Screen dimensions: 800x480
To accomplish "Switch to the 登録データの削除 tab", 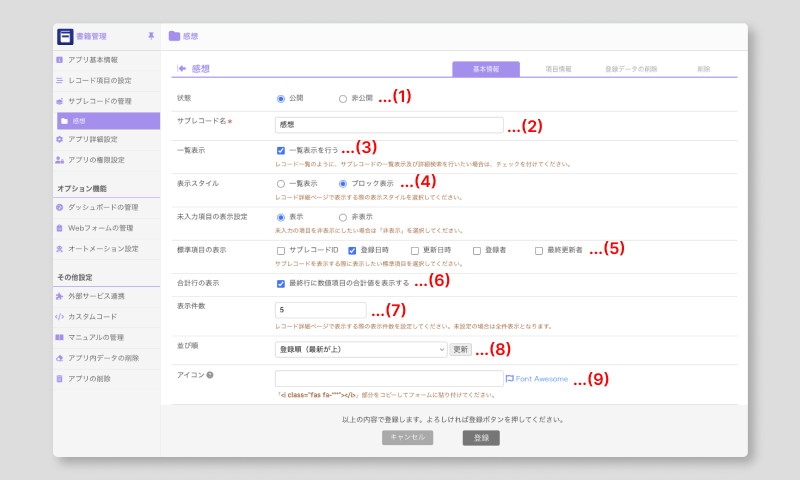I will pyautogui.click(x=631, y=69).
